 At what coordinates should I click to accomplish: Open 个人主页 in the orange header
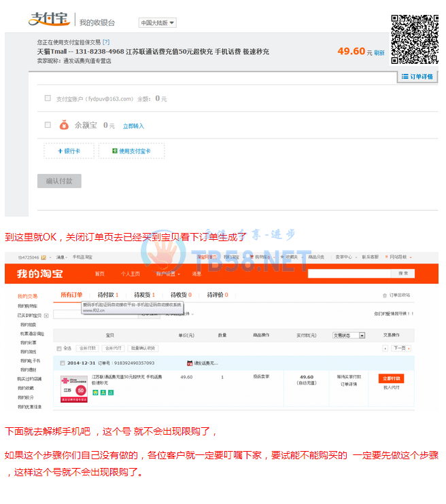coord(131,274)
